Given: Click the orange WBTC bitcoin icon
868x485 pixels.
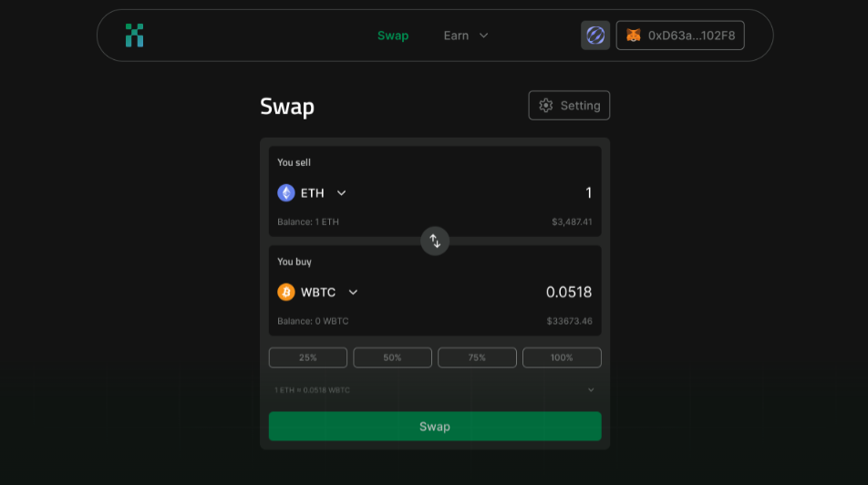Looking at the screenshot, I should 286,292.
